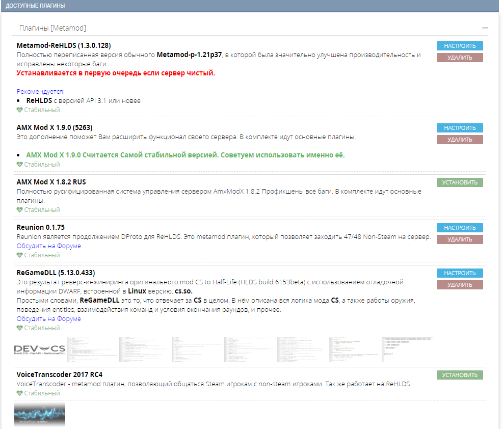
Task: Click the VoiceTranscoder 2017 RC4 title
Action: pyautogui.click(x=60, y=374)
